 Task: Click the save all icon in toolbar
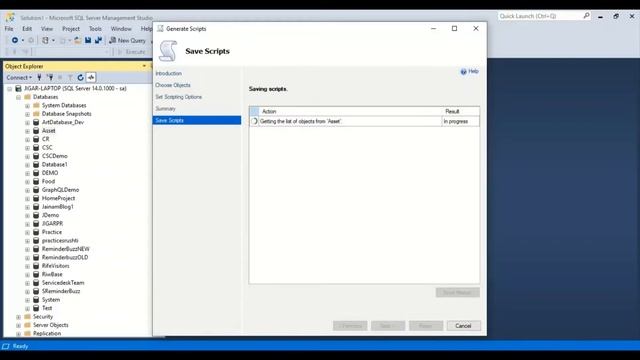pos(98,40)
